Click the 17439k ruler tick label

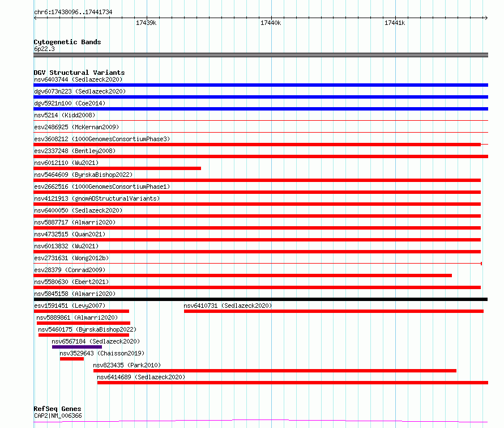[146, 23]
